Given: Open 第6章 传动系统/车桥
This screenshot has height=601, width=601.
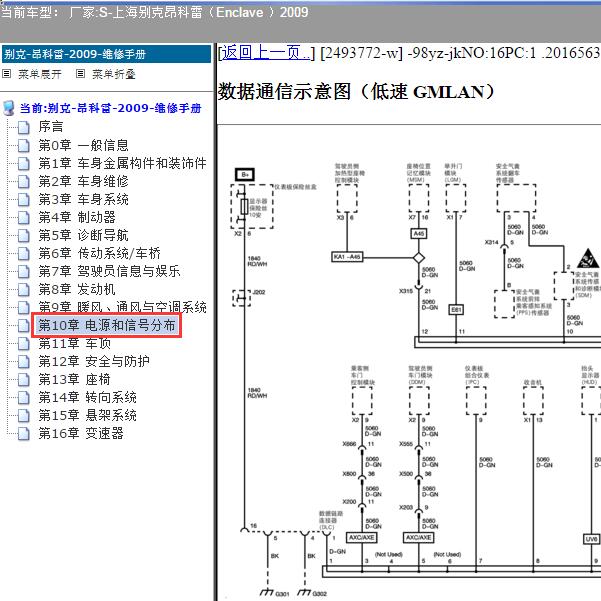Looking at the screenshot, I should click(x=99, y=253).
